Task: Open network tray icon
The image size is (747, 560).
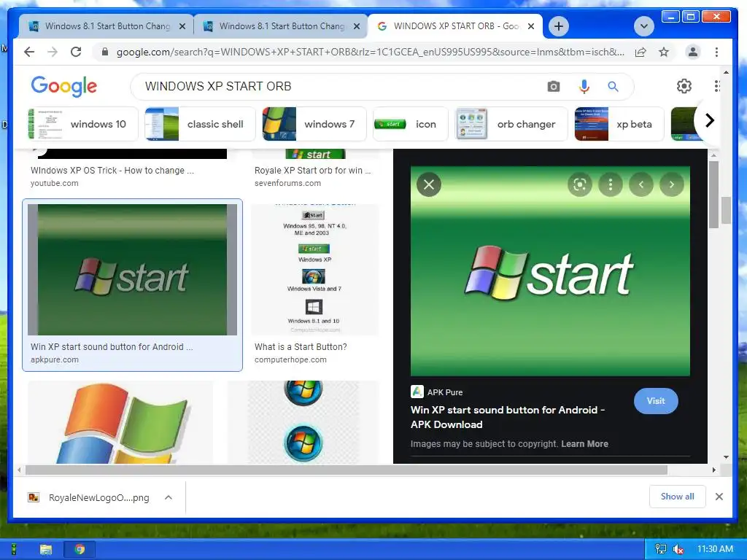Action: click(661, 549)
